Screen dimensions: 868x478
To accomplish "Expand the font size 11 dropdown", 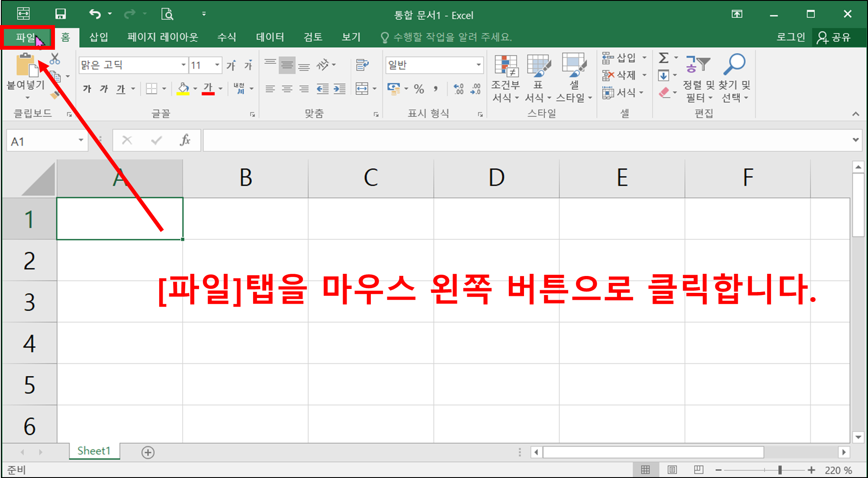I will pos(217,65).
